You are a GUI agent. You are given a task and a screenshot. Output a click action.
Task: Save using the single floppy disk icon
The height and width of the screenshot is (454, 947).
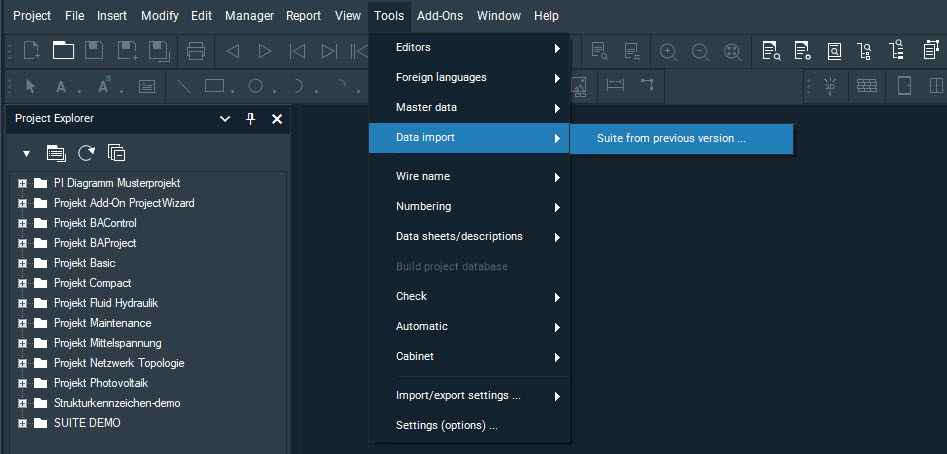click(94, 51)
